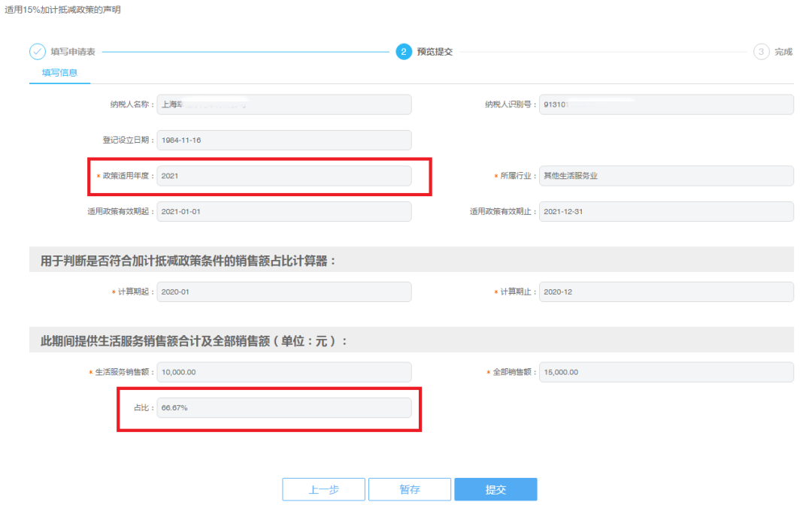Click the 登记设立日期 field showing 1984-11-16

(284, 141)
